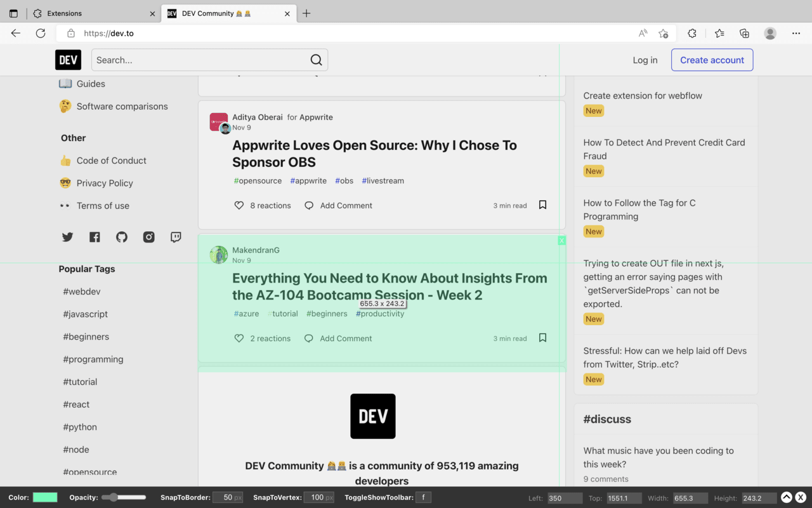Open GitHub social icon in sidebar
The image size is (812, 508).
[x=122, y=237]
